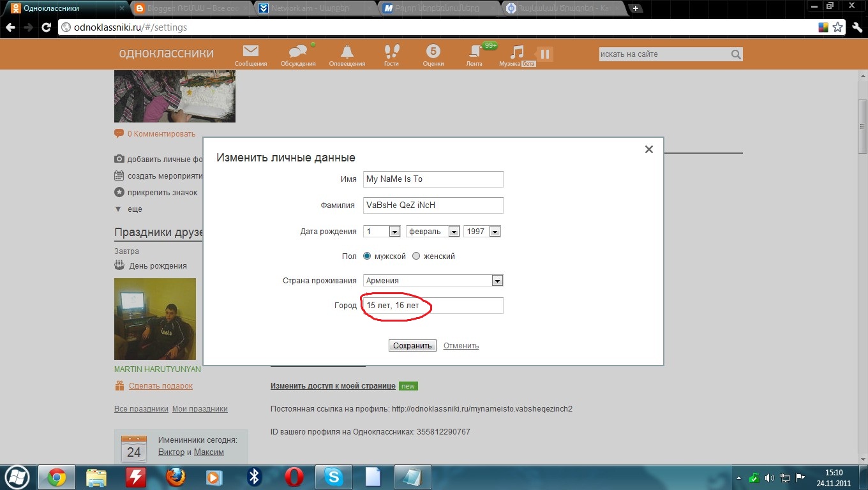
Task: Click the search magnifier icon in header
Action: click(x=736, y=54)
